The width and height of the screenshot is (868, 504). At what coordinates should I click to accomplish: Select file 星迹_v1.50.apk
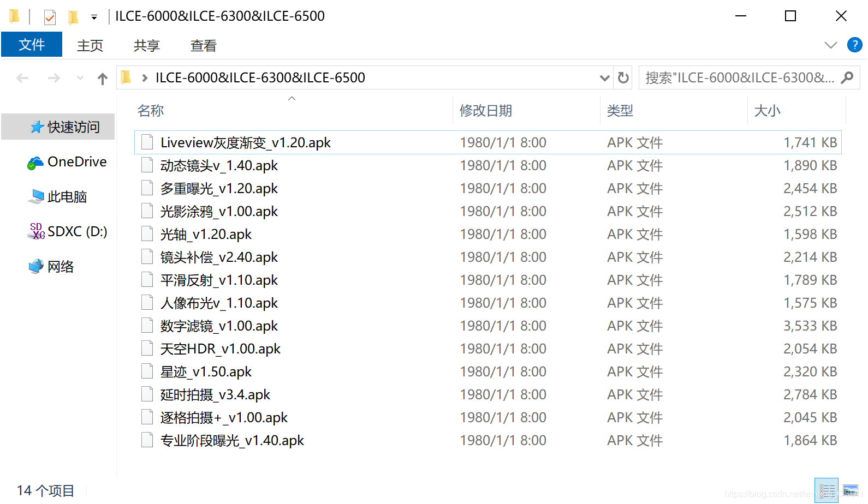[x=488, y=371]
